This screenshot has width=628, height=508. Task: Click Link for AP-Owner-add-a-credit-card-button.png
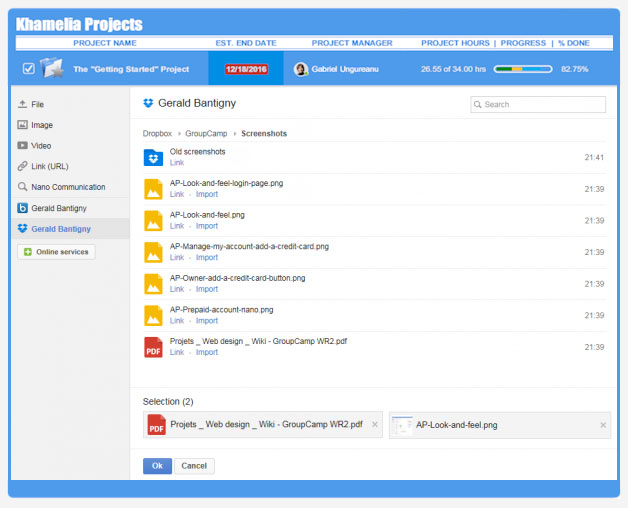[x=177, y=289]
